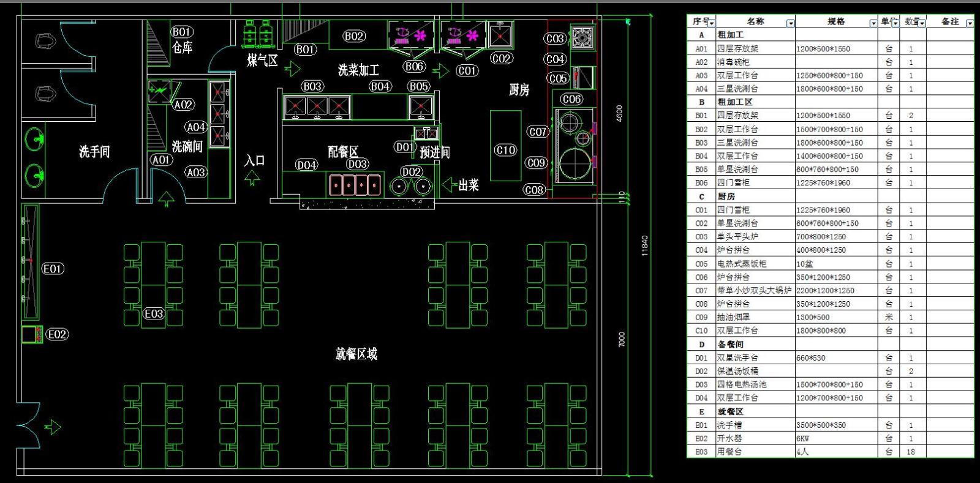Open the 序号 column filter dropdown
The image size is (980, 483).
point(712,23)
